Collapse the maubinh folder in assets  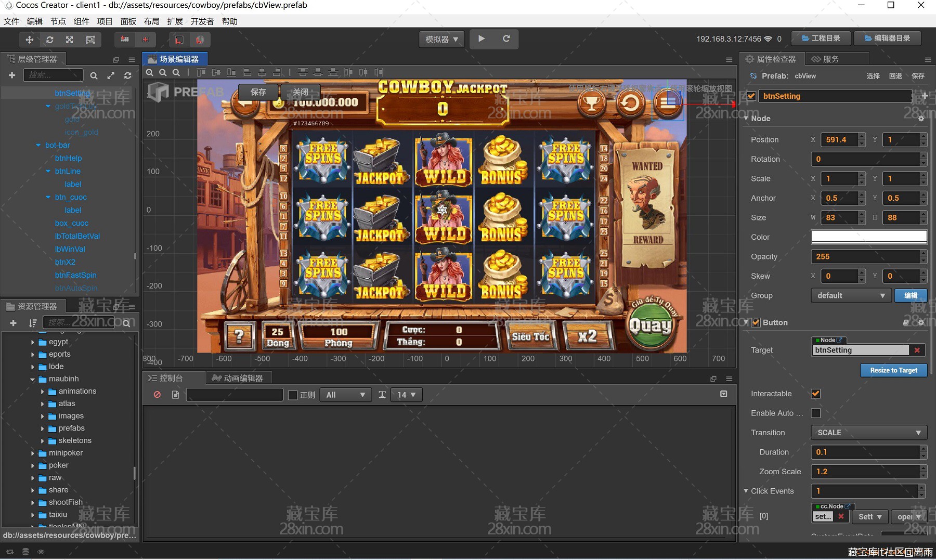click(x=32, y=379)
